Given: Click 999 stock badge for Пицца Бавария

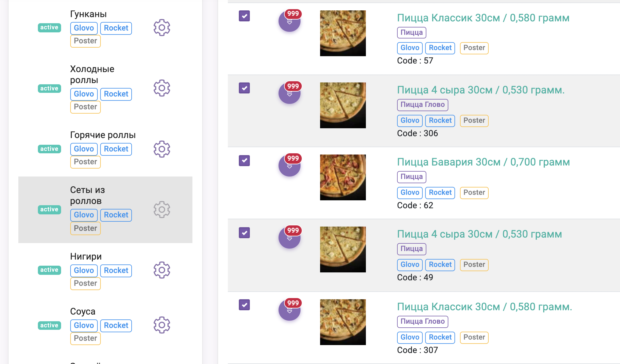Looking at the screenshot, I should pos(293,158).
